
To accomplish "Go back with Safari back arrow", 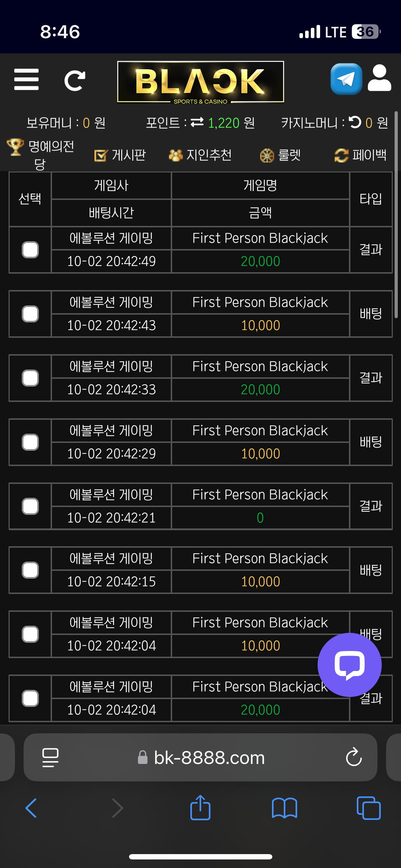I will pyautogui.click(x=31, y=808).
